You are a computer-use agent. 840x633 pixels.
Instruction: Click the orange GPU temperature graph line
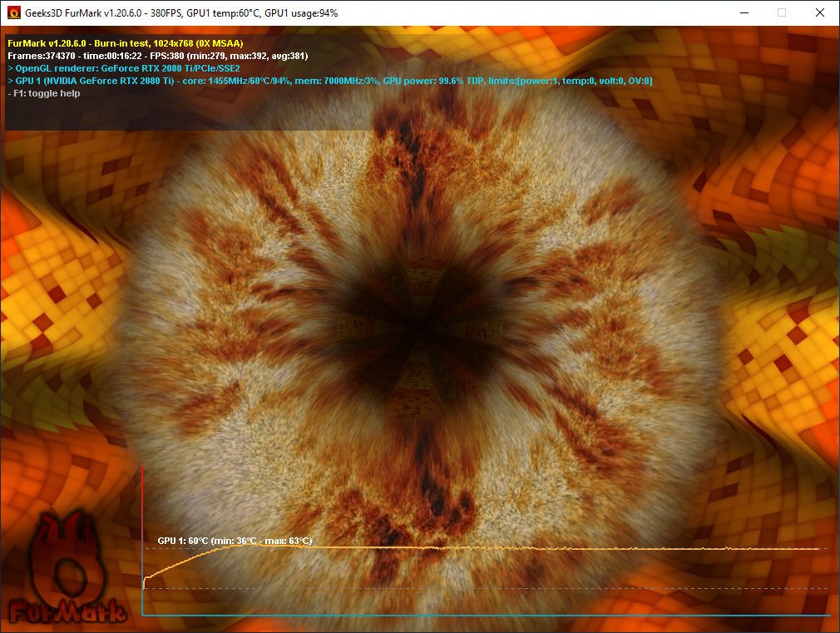pyautogui.click(x=482, y=548)
